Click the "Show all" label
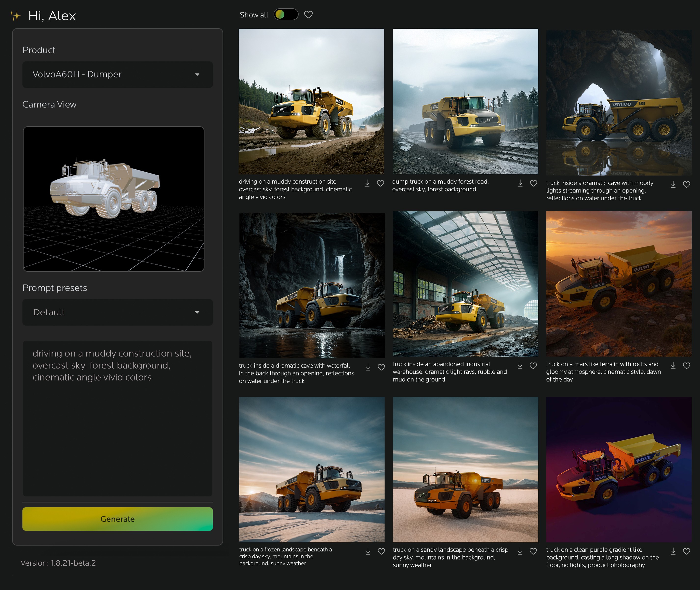The width and height of the screenshot is (700, 590). [254, 15]
